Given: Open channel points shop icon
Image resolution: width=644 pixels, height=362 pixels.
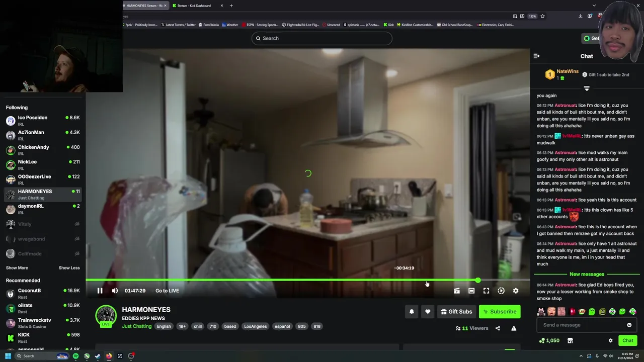Looking at the screenshot, I should click(x=570, y=340).
